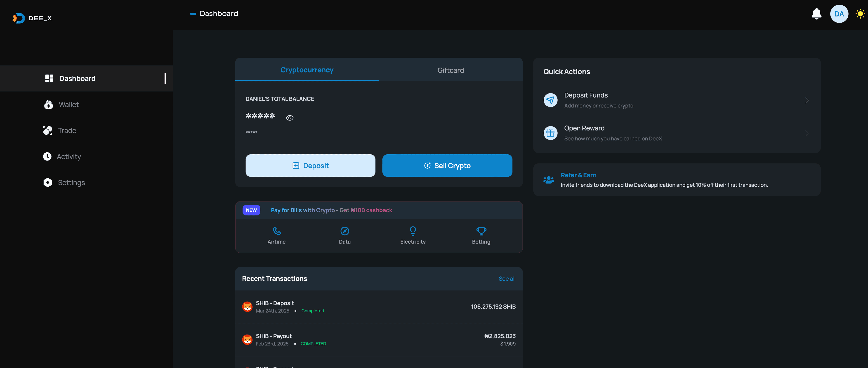
Task: Click the Deposit Funds paper plane icon
Action: tap(550, 100)
